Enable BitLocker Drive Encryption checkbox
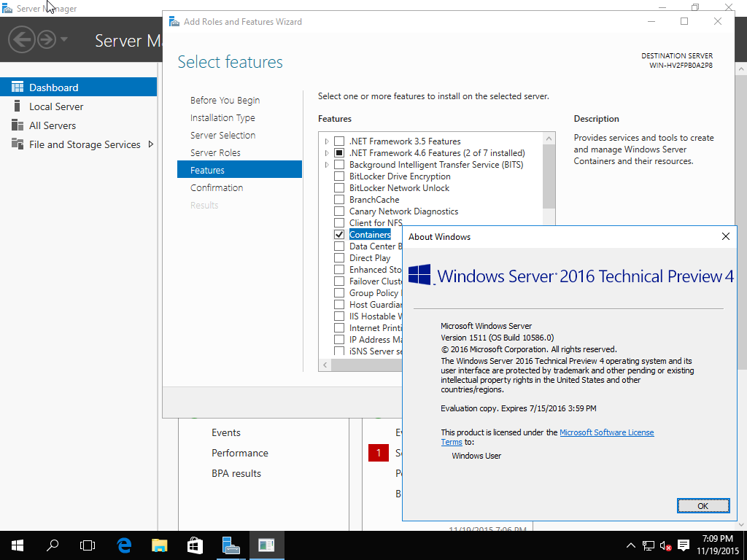The height and width of the screenshot is (560, 747). (339, 176)
